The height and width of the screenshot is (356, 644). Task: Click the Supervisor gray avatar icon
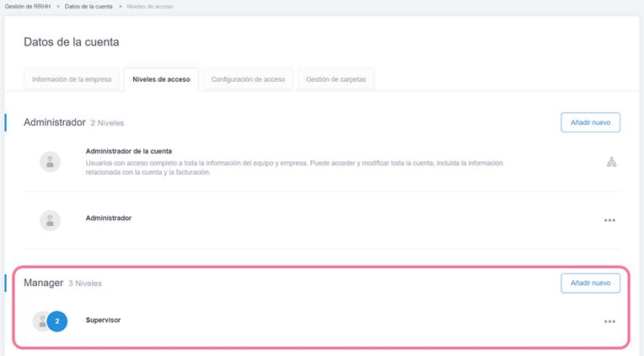pos(40,321)
